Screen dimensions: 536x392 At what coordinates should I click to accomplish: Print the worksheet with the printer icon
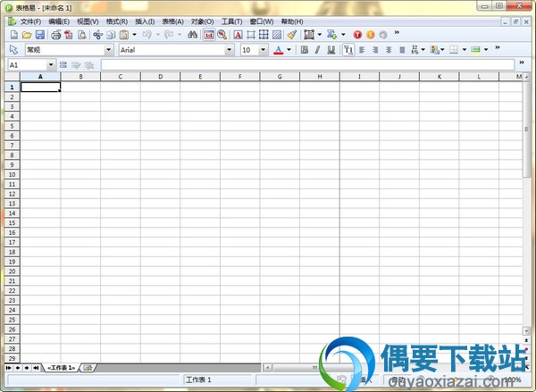56,35
